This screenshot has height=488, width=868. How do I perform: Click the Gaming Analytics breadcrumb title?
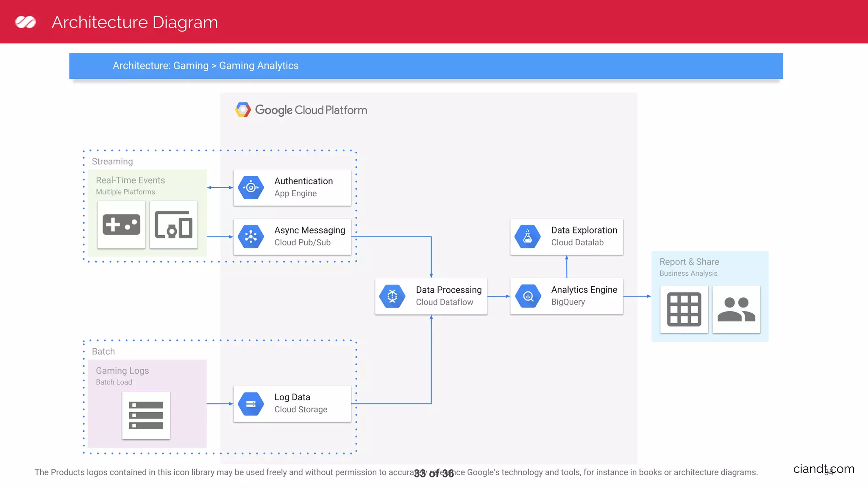[259, 66]
